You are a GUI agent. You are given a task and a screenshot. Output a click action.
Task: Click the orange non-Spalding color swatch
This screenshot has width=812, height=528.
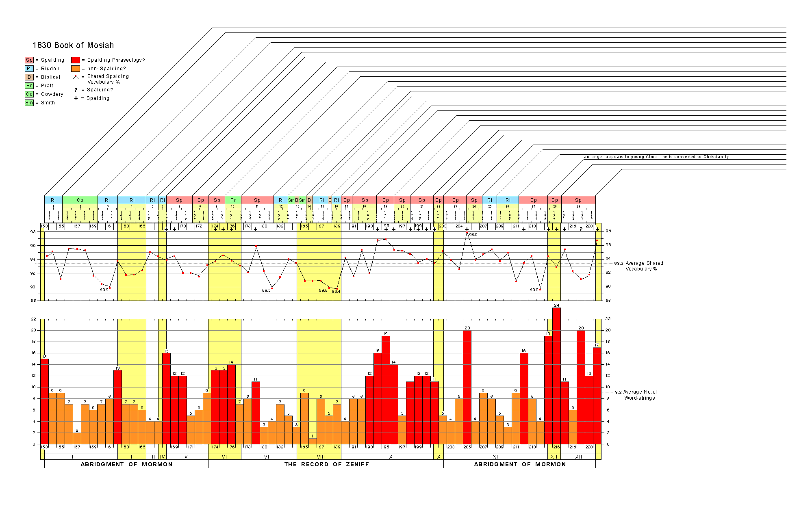(76, 69)
